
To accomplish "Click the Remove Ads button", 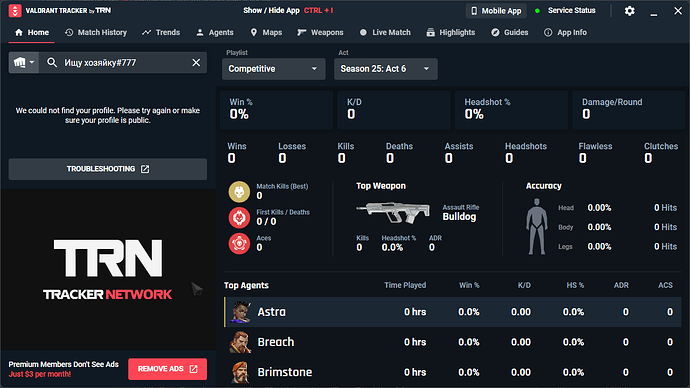I will click(168, 369).
